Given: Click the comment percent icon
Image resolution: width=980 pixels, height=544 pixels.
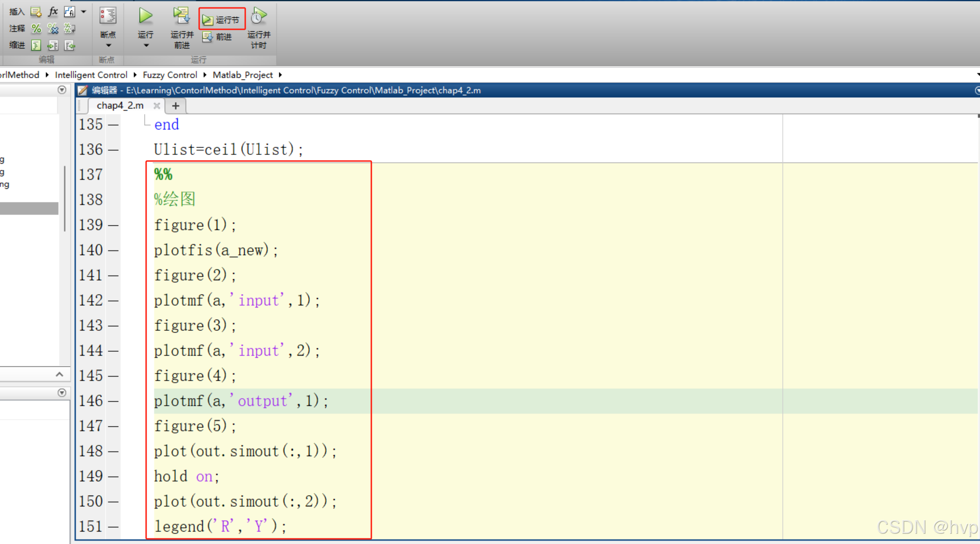Looking at the screenshot, I should click(x=36, y=29).
